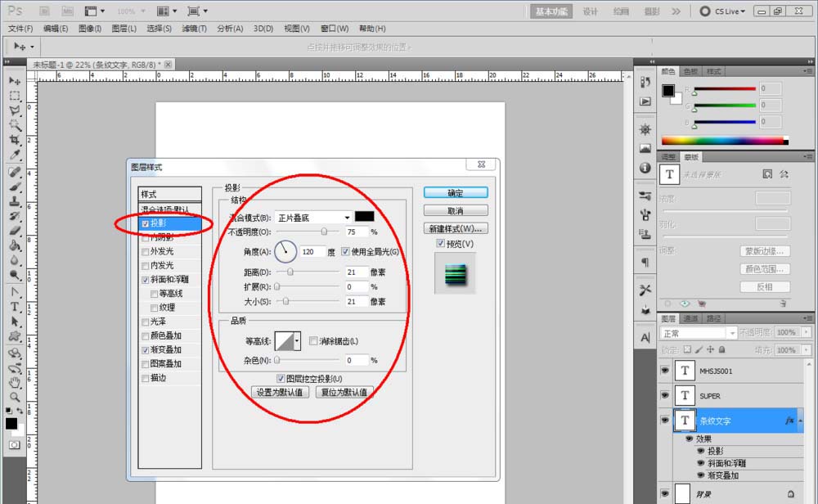Open the 滤镜(T) menu
The width and height of the screenshot is (818, 504).
coord(194,29)
